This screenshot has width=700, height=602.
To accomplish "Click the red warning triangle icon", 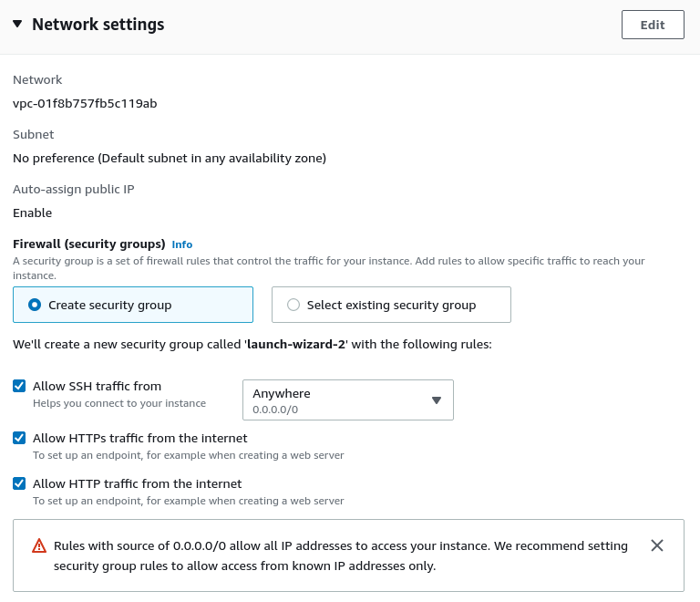I will pos(39,546).
